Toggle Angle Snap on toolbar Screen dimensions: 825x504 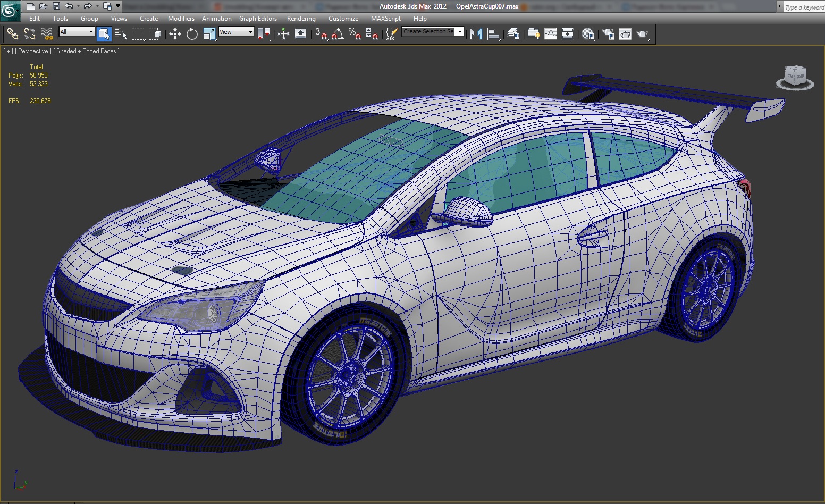click(x=338, y=34)
